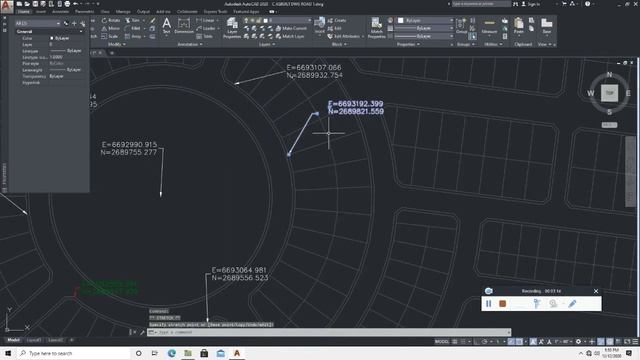Click Match Properties tool
The image size is (640, 360).
[376, 28]
